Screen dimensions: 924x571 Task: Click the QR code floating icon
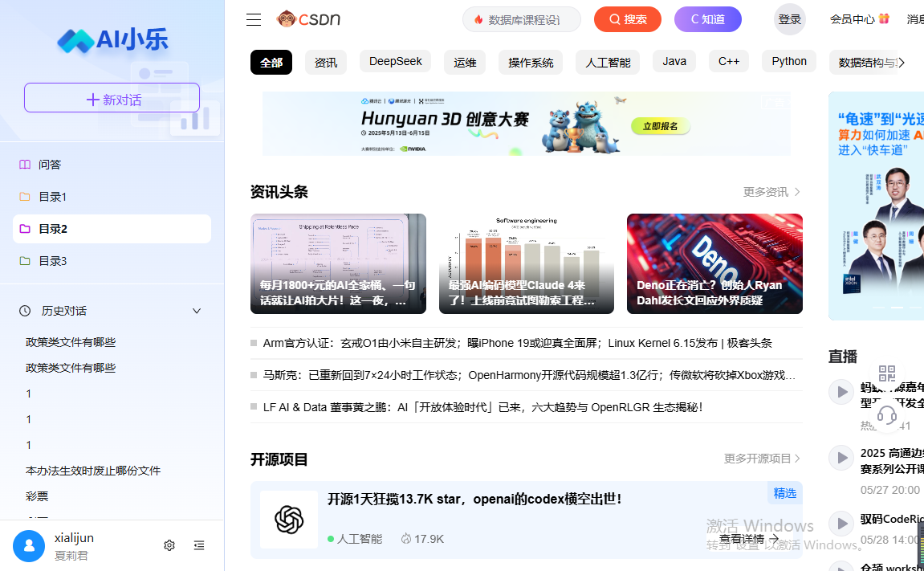point(886,373)
